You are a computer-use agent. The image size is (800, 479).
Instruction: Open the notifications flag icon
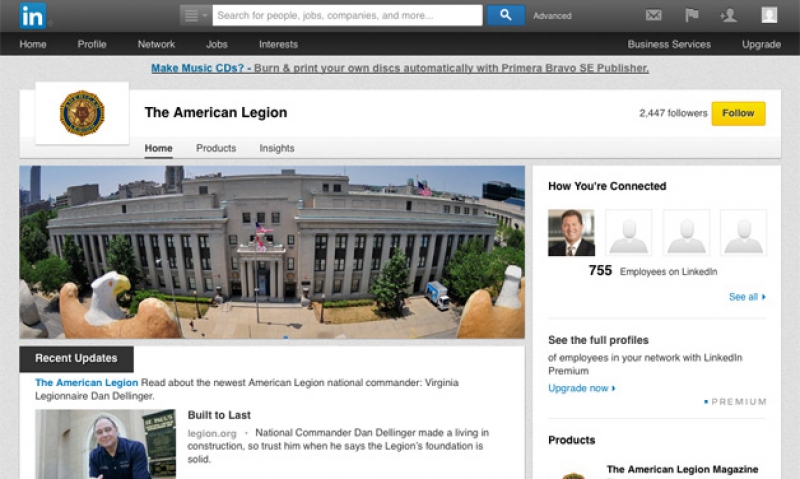691,15
